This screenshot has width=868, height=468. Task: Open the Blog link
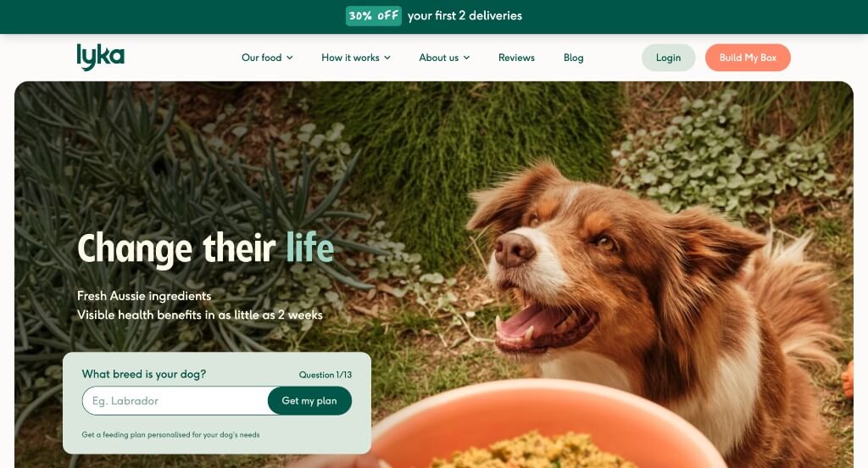(574, 58)
